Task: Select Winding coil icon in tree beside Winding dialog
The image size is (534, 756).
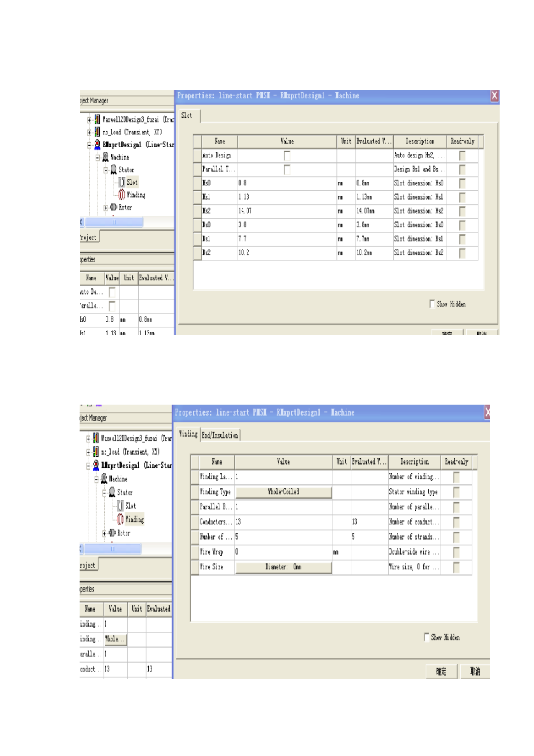Action: [120, 519]
